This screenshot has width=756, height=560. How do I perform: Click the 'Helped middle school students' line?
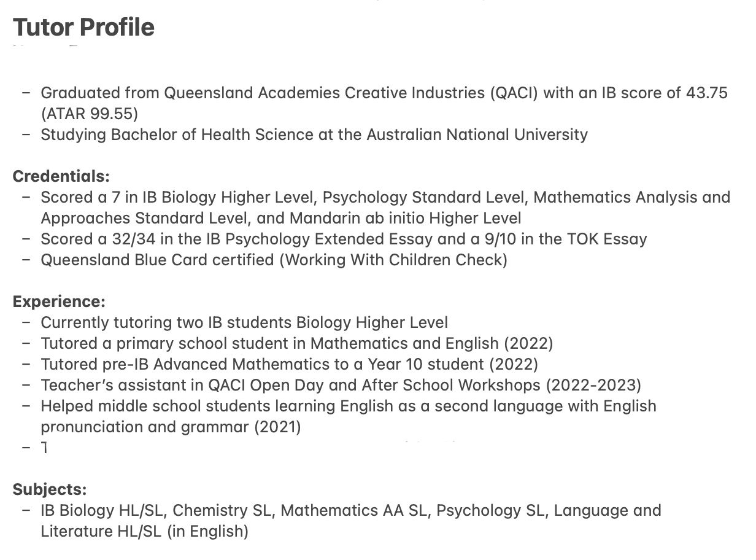click(x=348, y=406)
